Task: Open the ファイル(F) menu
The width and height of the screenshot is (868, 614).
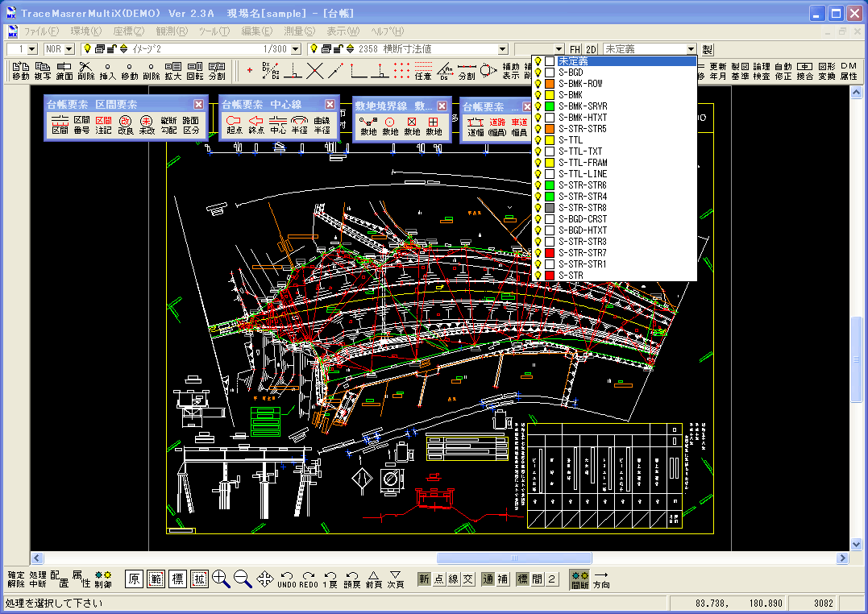Action: point(42,31)
